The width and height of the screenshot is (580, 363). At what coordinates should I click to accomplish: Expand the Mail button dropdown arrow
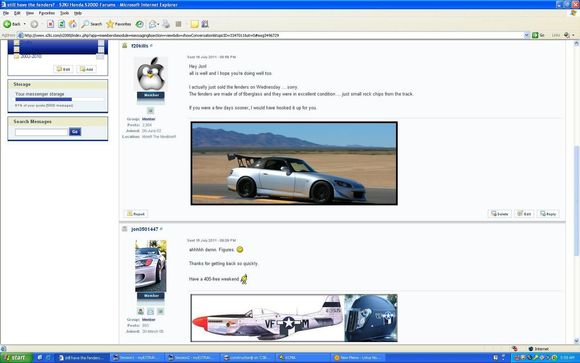(x=158, y=24)
